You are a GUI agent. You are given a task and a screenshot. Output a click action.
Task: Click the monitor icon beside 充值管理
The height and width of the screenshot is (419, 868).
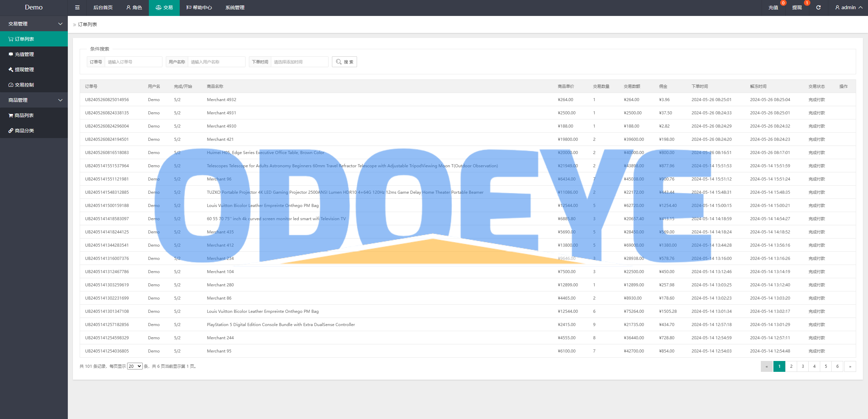click(11, 54)
